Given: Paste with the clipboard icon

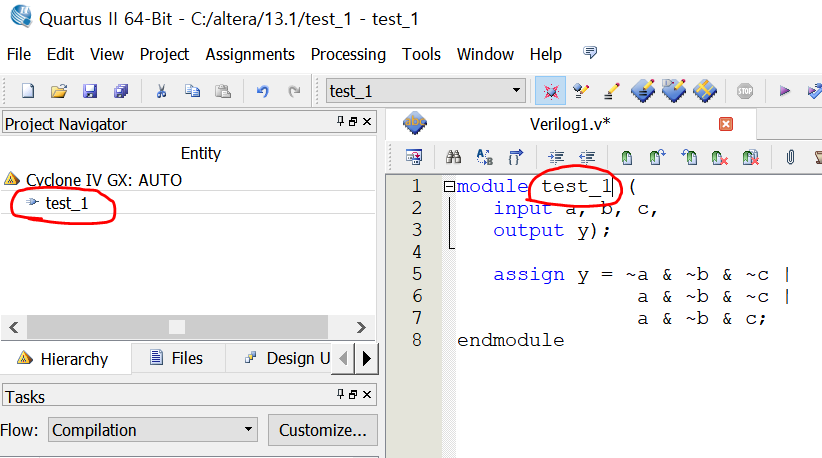Looking at the screenshot, I should (223, 91).
